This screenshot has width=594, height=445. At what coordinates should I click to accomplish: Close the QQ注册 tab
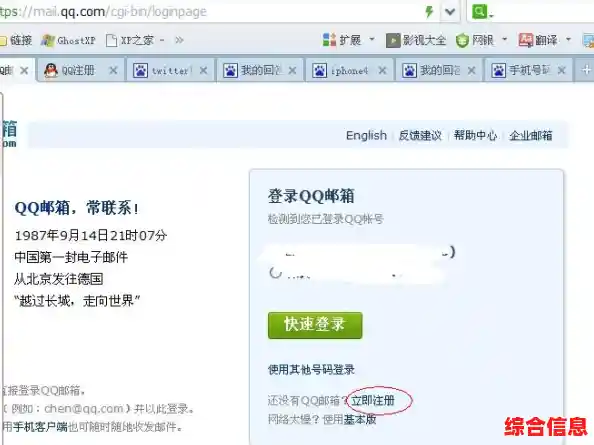pyautogui.click(x=113, y=70)
